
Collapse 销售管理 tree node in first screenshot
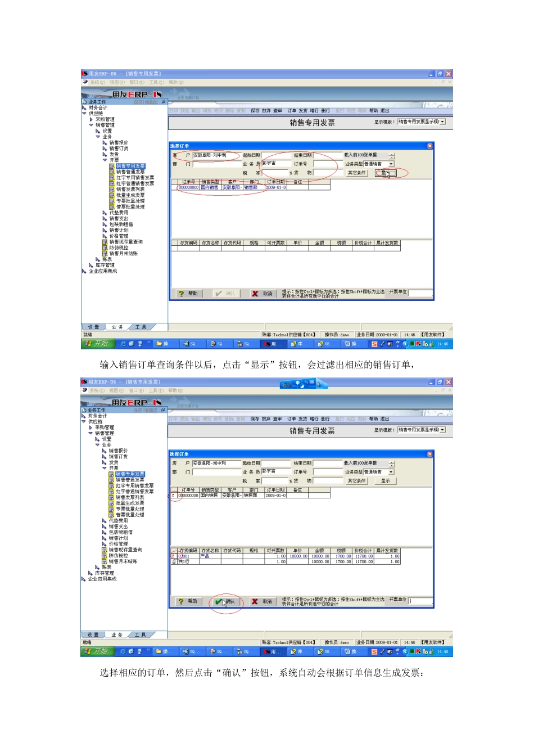tap(91, 125)
